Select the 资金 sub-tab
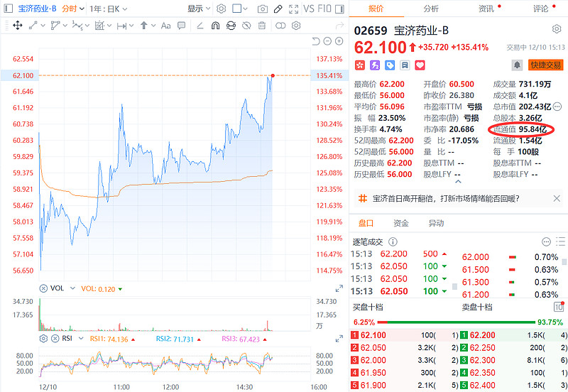This screenshot has height=392, width=568. (401, 223)
